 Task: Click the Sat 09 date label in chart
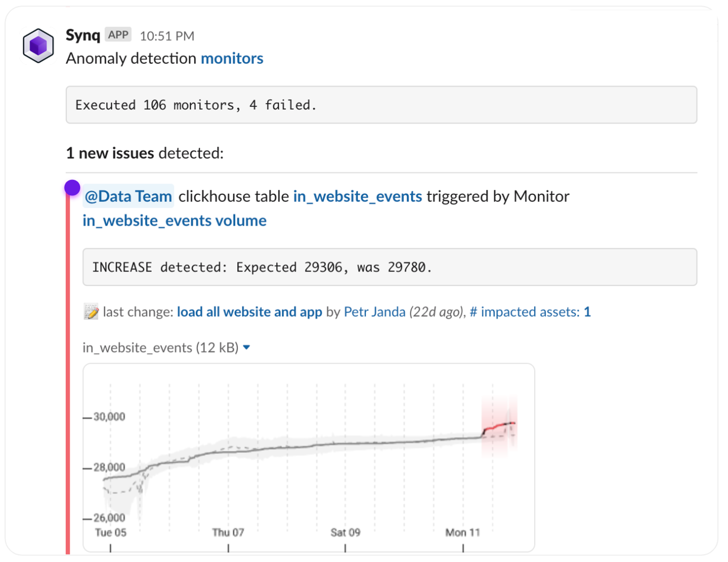(x=345, y=532)
